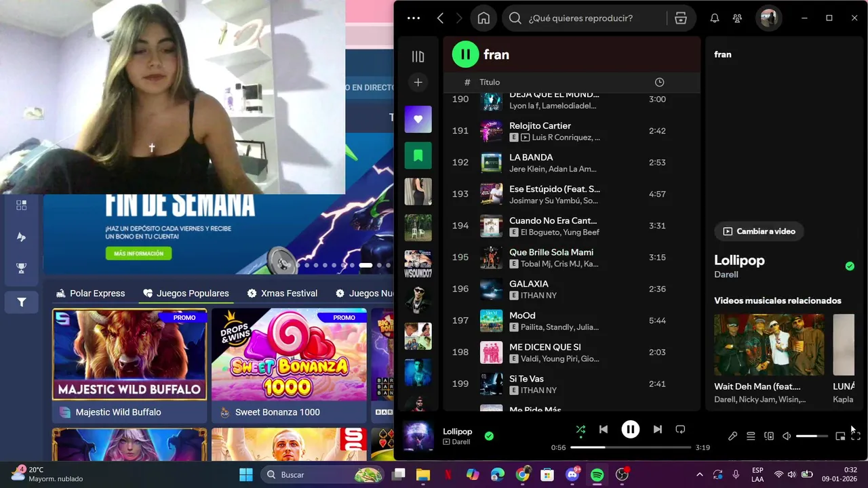Mute Spotify volume speaker icon

coord(787,436)
